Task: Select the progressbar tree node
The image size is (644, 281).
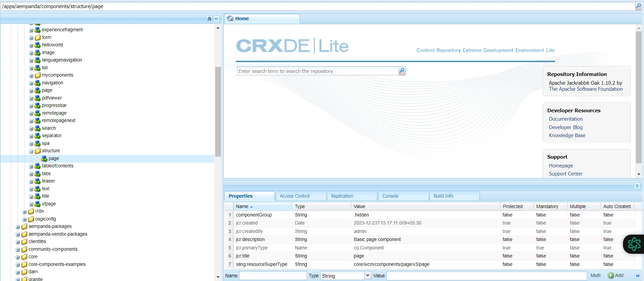Action: 54,106
